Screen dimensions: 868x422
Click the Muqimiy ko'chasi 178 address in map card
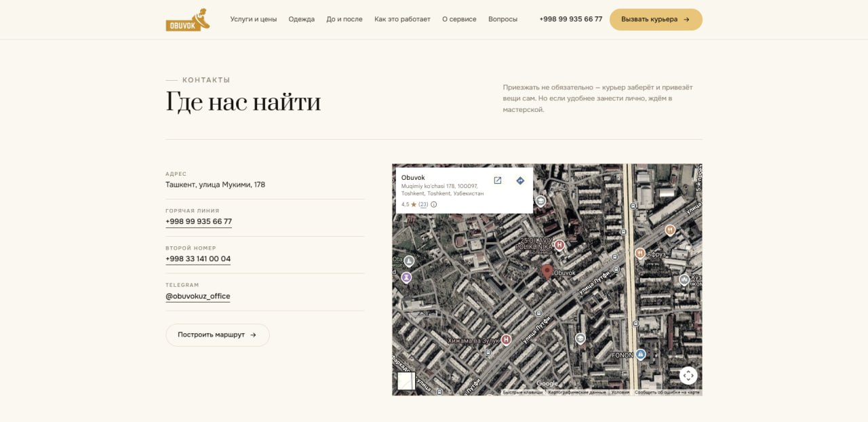coord(443,189)
